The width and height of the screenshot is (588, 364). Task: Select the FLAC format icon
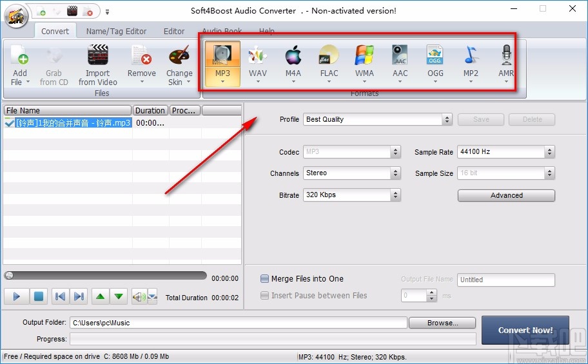tap(329, 58)
